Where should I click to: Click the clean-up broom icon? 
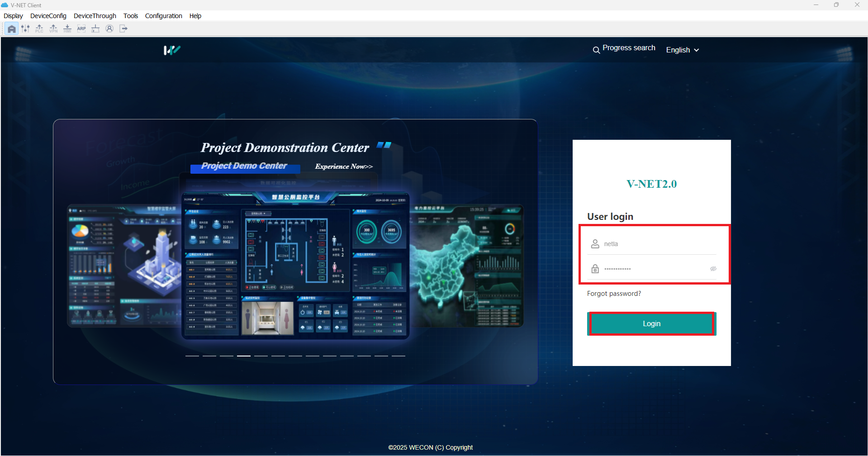point(95,28)
